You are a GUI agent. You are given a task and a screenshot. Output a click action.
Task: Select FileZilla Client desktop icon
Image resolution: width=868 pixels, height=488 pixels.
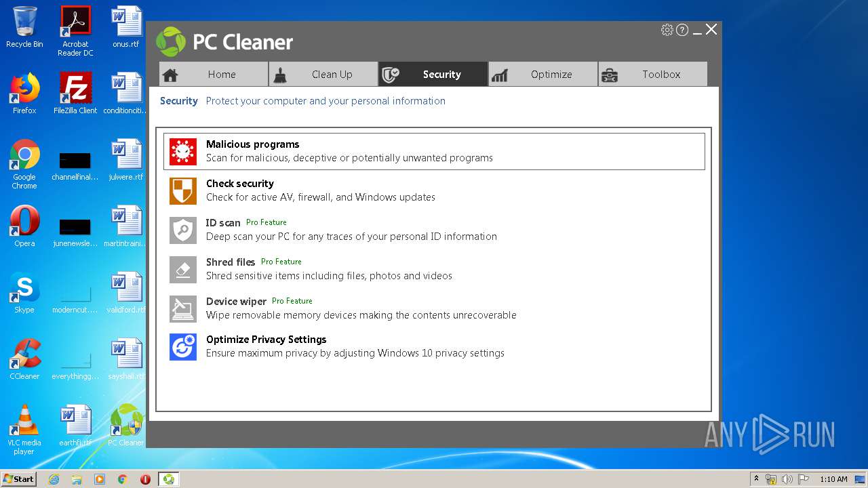pos(75,94)
